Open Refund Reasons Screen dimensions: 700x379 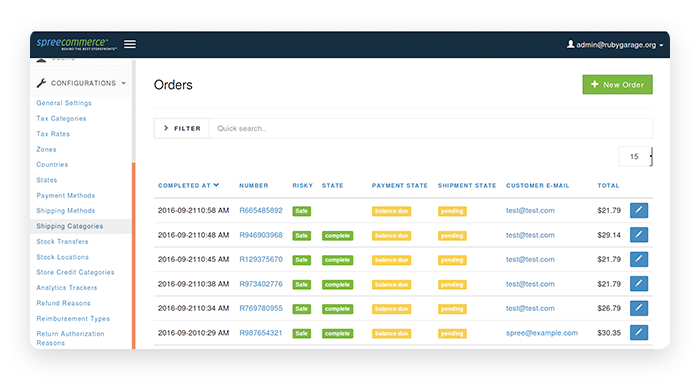coord(63,303)
